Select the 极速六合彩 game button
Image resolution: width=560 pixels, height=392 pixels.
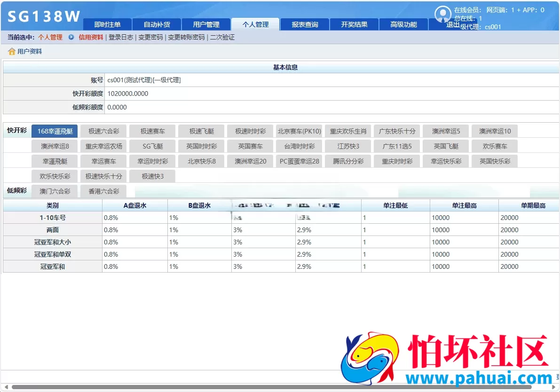point(103,131)
